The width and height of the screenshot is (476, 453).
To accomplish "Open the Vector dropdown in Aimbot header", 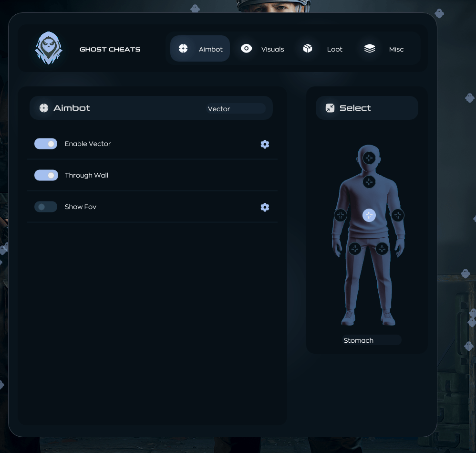I will pyautogui.click(x=236, y=109).
